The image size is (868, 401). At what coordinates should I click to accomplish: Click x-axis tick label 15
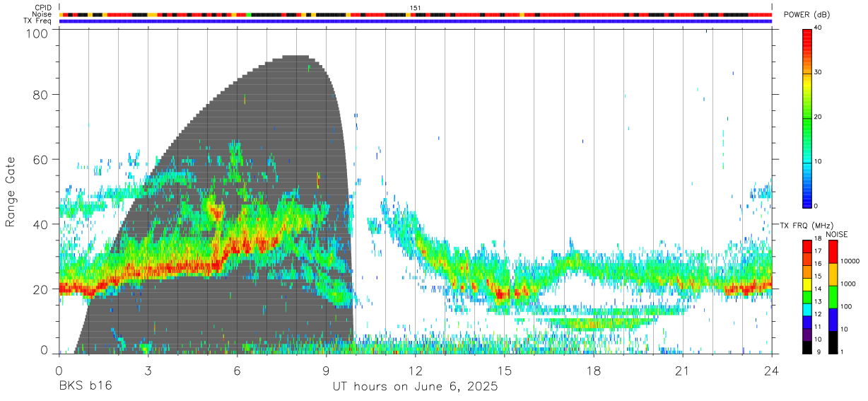pyautogui.click(x=505, y=371)
